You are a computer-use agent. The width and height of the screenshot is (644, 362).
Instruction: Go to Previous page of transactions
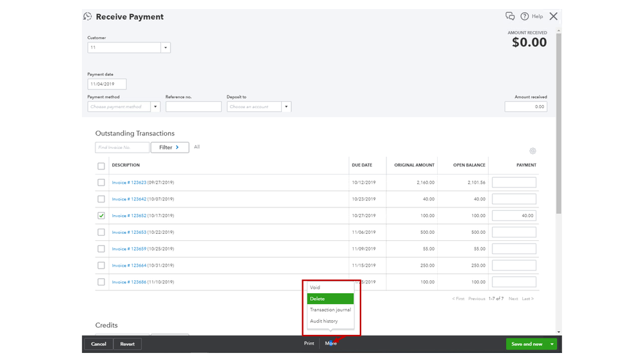476,299
